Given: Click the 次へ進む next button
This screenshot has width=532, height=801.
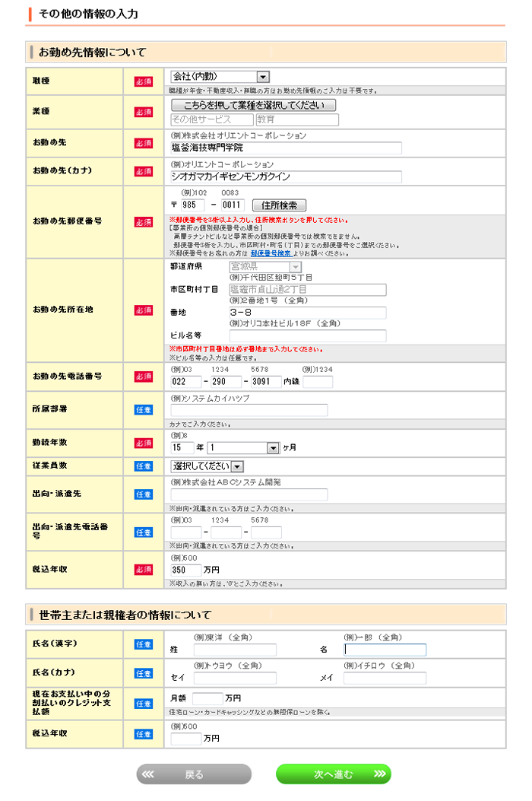Looking at the screenshot, I should click(x=334, y=774).
